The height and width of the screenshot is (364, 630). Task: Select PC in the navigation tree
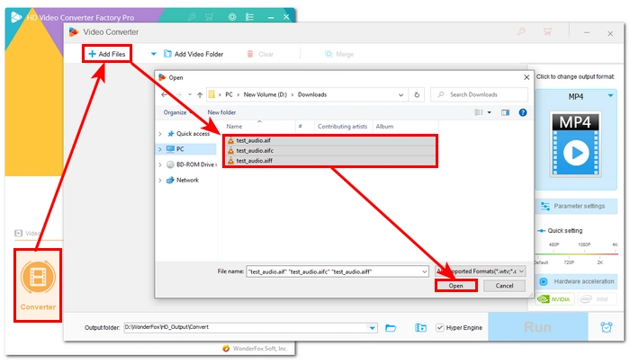[180, 149]
